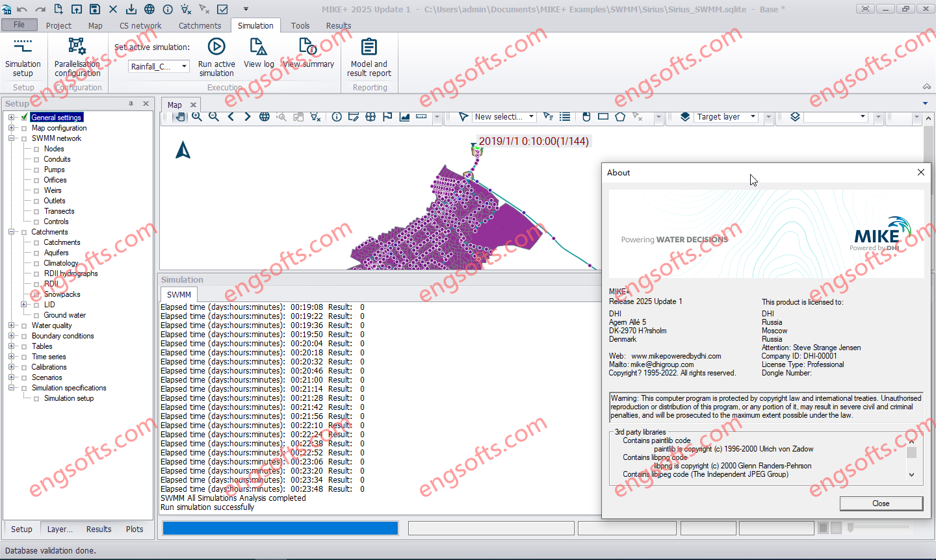Close the About dialog with X
936x560 pixels.
tap(920, 172)
